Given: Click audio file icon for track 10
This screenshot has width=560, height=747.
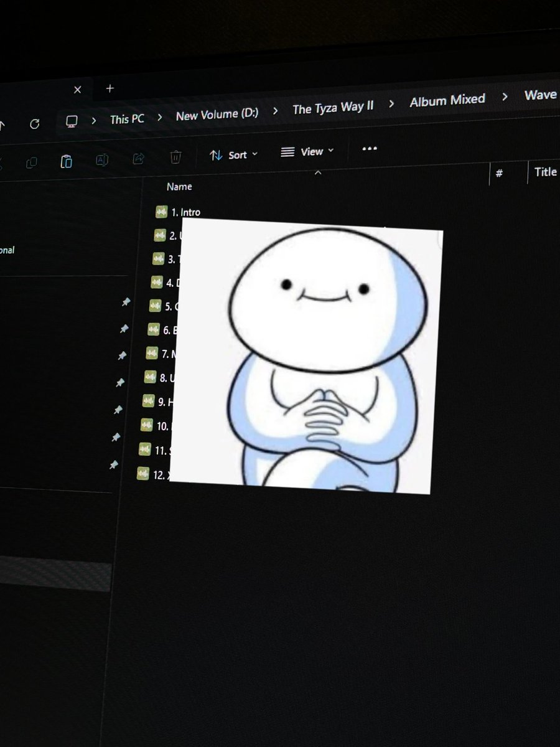Looking at the screenshot, I should (146, 425).
